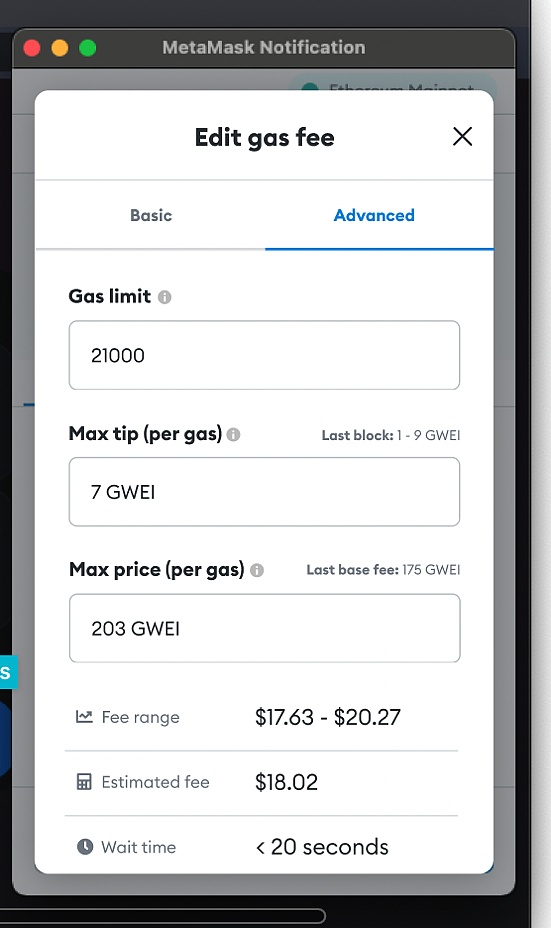Click the Estimated fee calculator icon
Viewport: 551px width, 928px height.
tap(84, 782)
